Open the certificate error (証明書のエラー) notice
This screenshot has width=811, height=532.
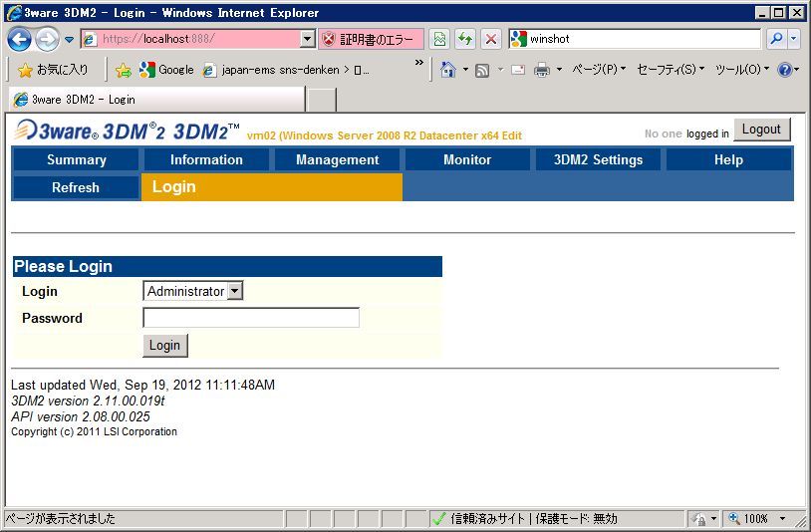[371, 39]
